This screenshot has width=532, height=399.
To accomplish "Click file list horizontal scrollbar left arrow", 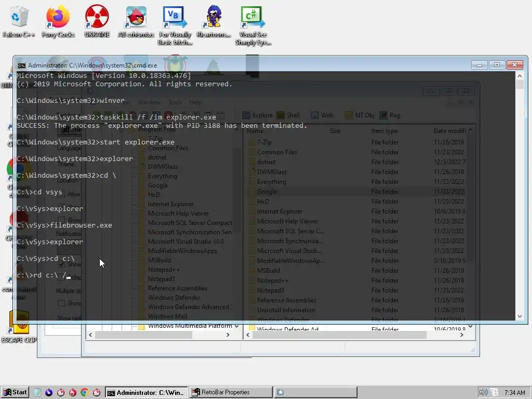I will tap(248, 335).
